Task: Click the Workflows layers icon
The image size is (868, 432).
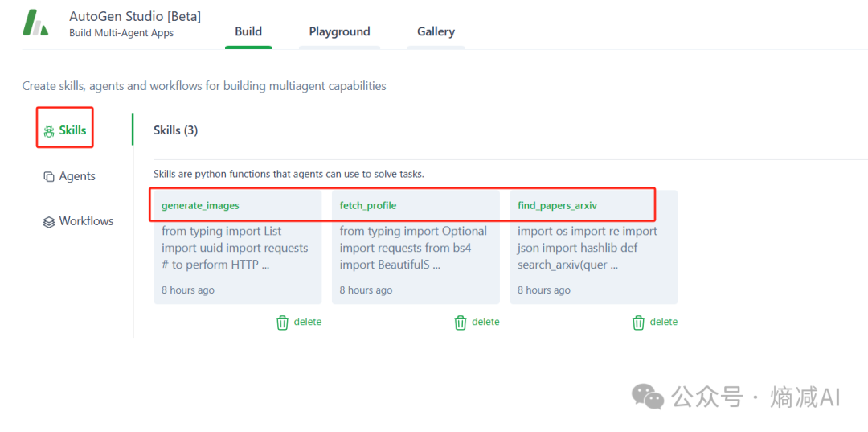Action: 49,221
